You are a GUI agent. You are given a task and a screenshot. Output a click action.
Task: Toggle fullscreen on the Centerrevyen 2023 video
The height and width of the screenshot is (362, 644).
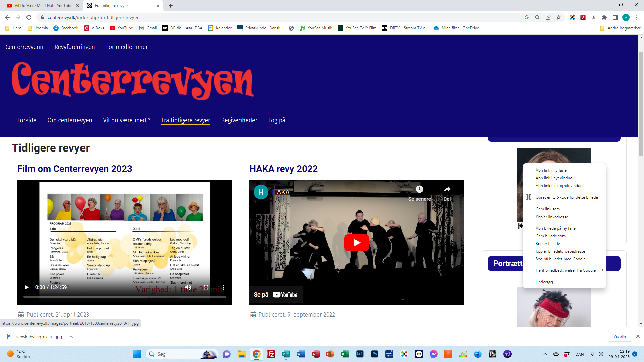point(206,287)
